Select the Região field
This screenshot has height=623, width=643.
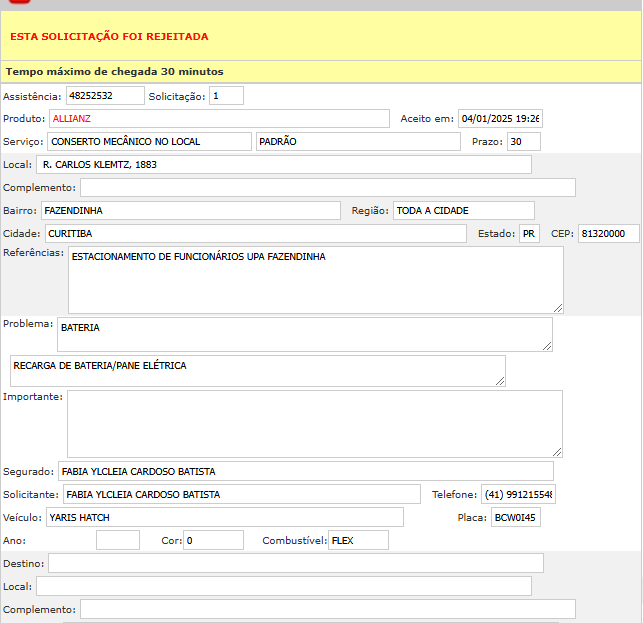pos(463,211)
